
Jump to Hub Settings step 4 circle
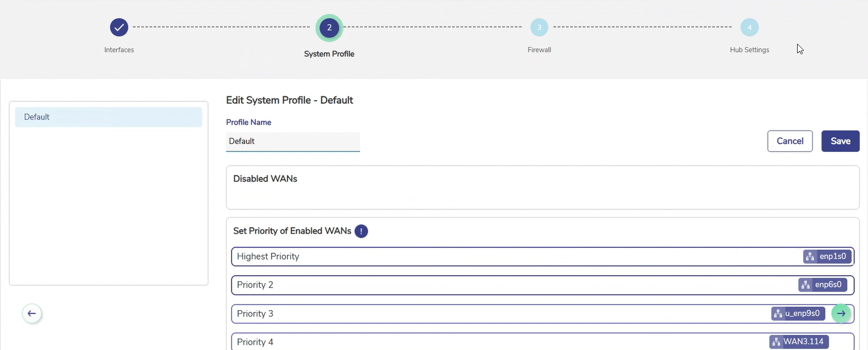pos(749,28)
